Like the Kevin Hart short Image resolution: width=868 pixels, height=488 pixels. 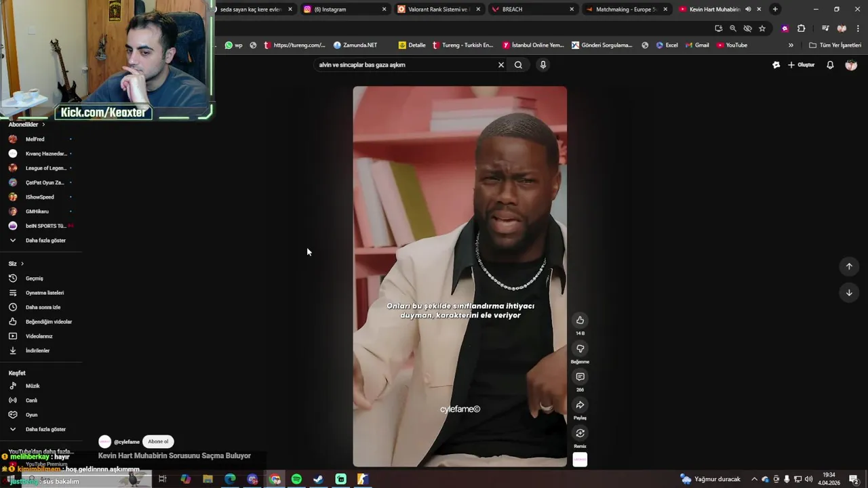580,320
